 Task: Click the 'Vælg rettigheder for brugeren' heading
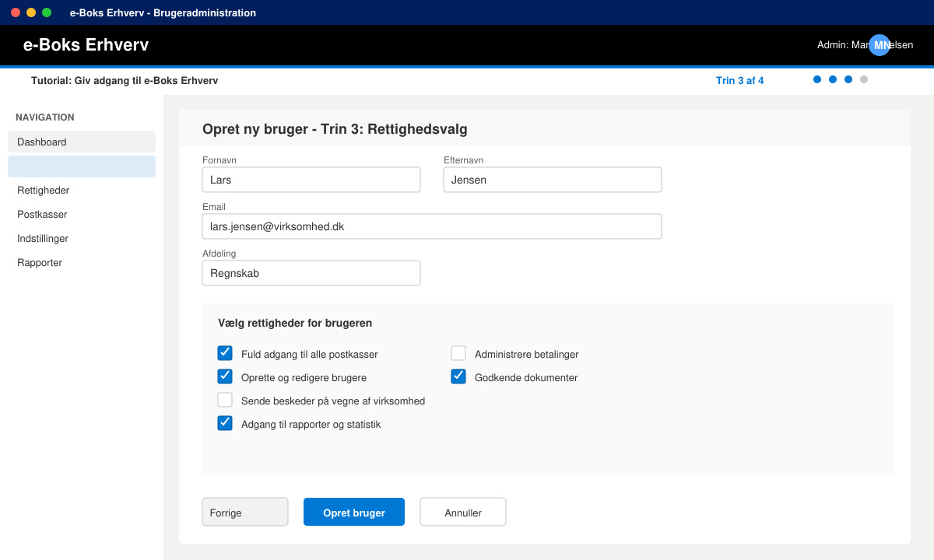pyautogui.click(x=295, y=323)
